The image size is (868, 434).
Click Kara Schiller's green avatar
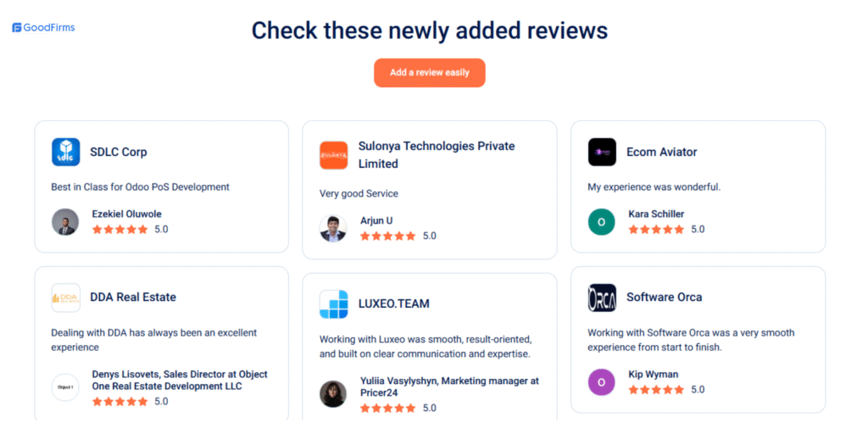point(602,221)
